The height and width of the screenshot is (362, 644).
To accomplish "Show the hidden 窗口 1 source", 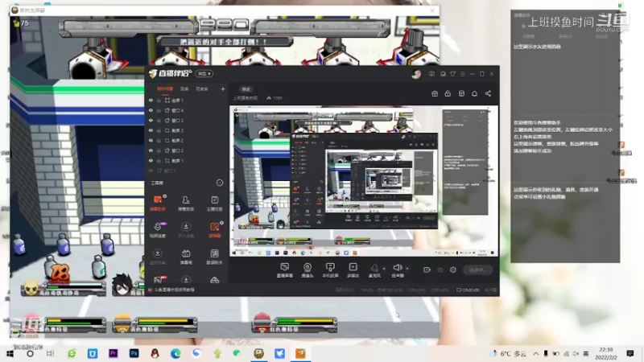I will (151, 171).
